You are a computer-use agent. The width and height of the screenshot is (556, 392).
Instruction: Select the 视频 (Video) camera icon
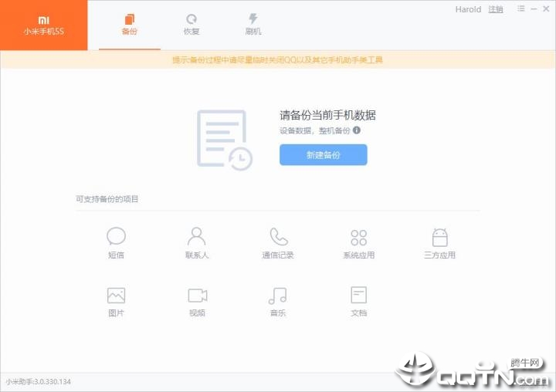[x=198, y=296]
